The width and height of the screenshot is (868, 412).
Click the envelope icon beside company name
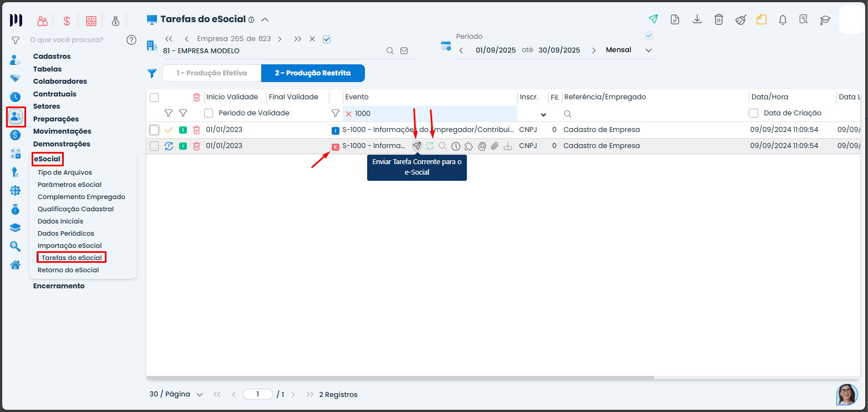(x=404, y=50)
